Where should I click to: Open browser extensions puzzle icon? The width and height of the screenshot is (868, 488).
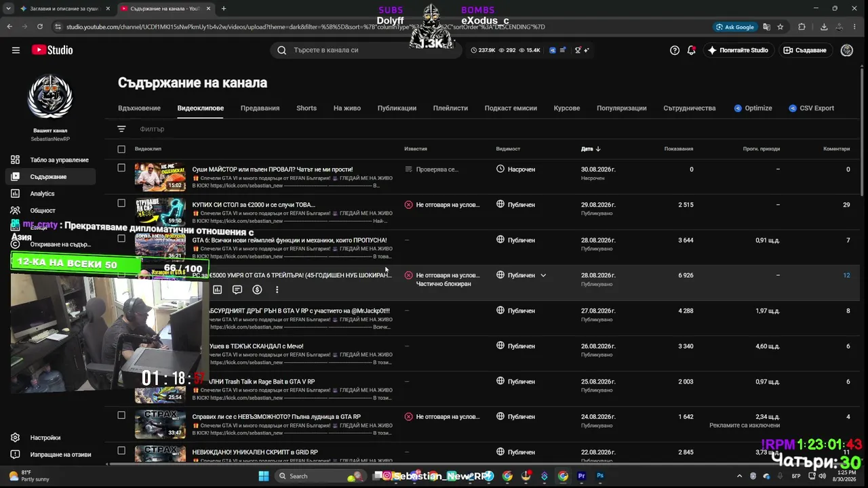pos(802,27)
